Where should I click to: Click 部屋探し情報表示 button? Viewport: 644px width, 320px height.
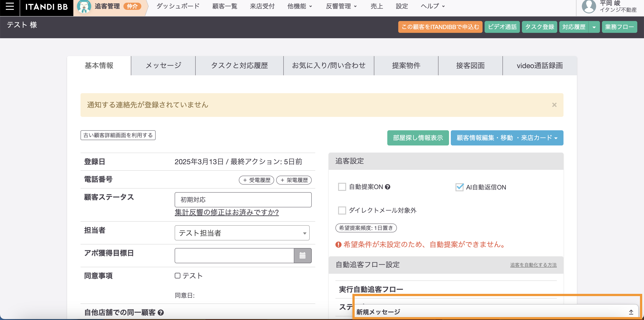[418, 138]
